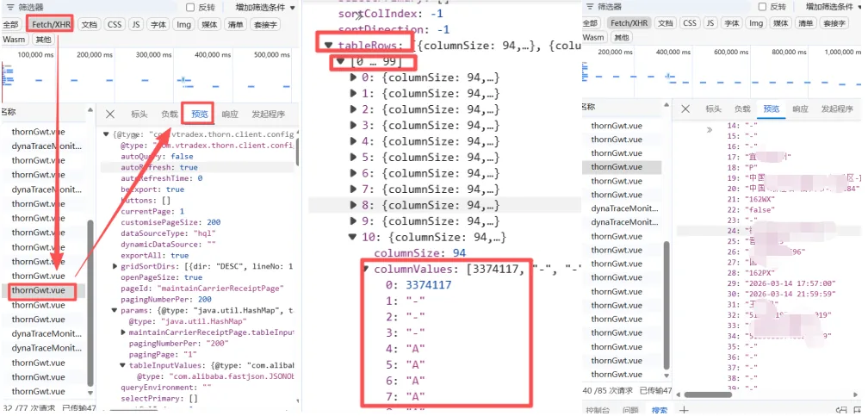Toggle the Img filter in left panel

(x=183, y=24)
